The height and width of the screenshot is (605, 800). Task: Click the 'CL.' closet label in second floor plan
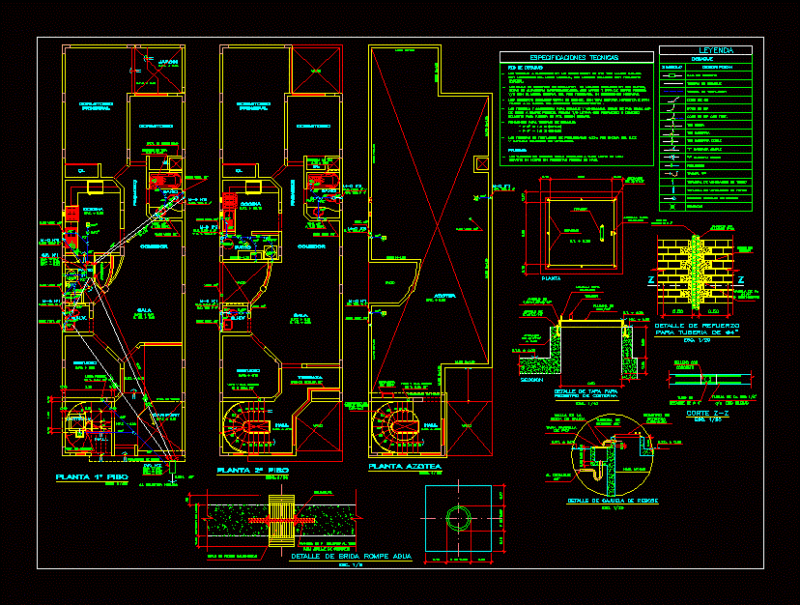[238, 171]
